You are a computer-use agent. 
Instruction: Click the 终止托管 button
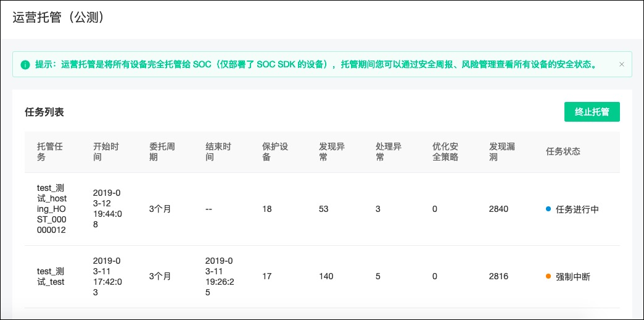(x=592, y=112)
